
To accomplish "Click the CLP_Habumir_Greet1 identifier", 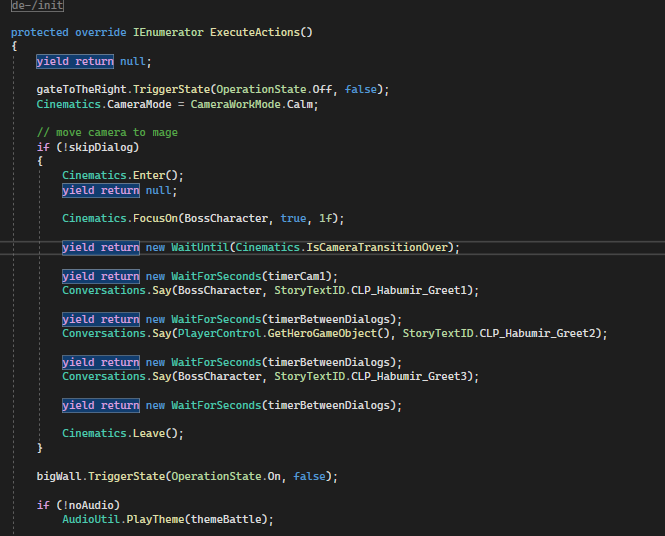I will (412, 290).
